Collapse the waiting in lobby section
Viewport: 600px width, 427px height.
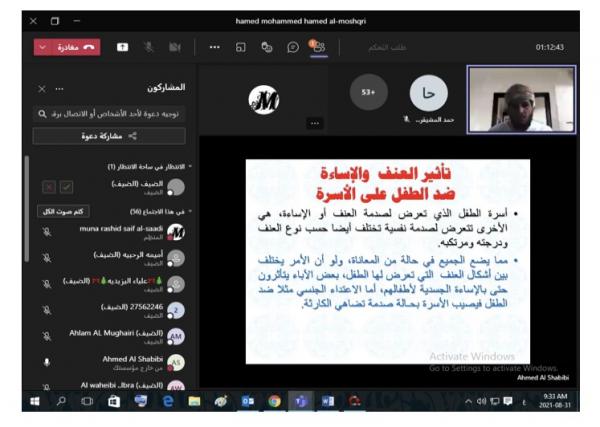coord(190,166)
